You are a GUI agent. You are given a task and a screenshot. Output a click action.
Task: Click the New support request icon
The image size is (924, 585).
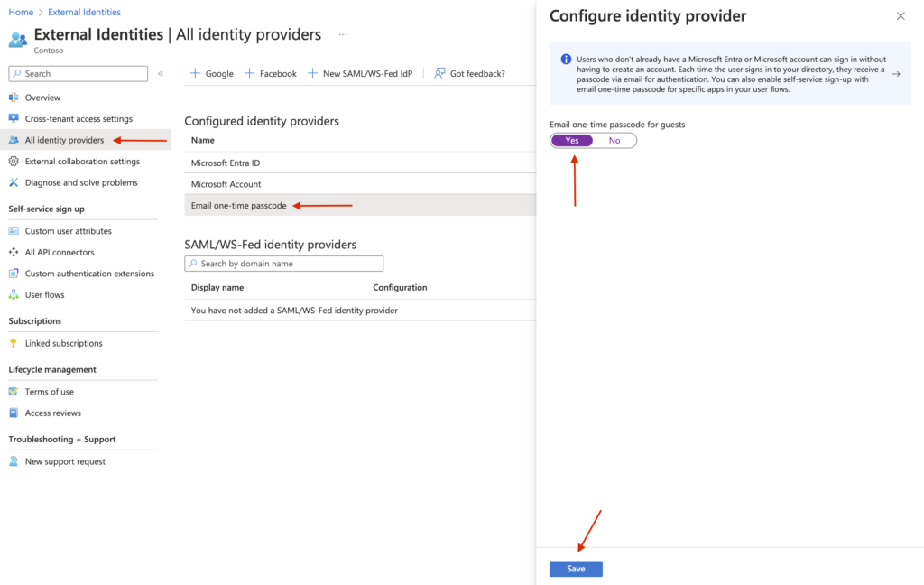coord(14,461)
